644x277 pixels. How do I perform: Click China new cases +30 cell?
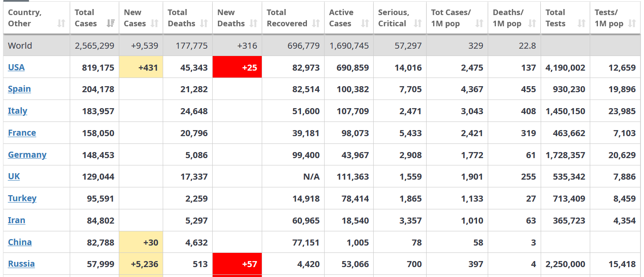(141, 242)
